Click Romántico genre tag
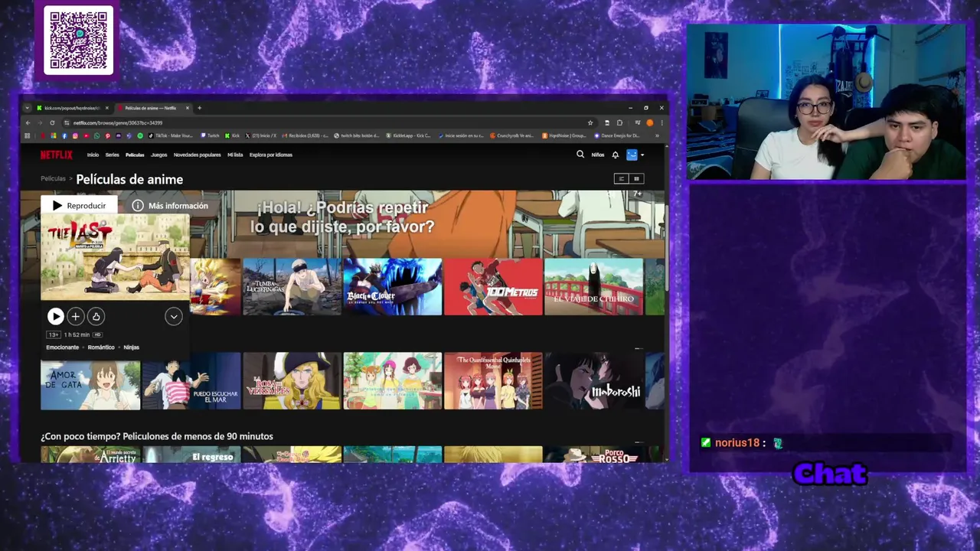980x551 pixels. click(101, 347)
